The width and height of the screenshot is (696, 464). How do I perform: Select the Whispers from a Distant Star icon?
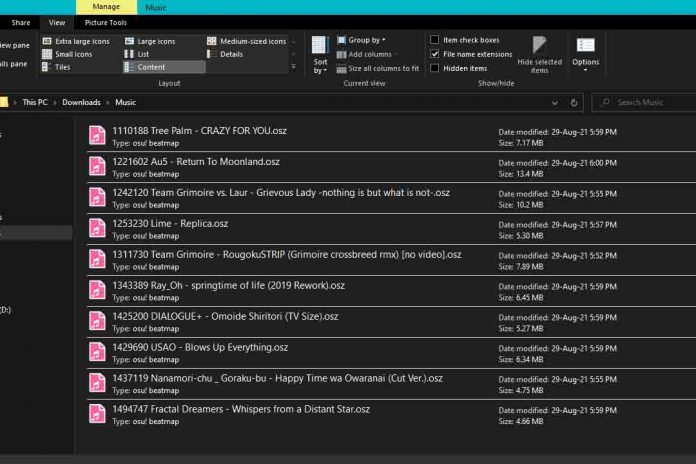(97, 414)
